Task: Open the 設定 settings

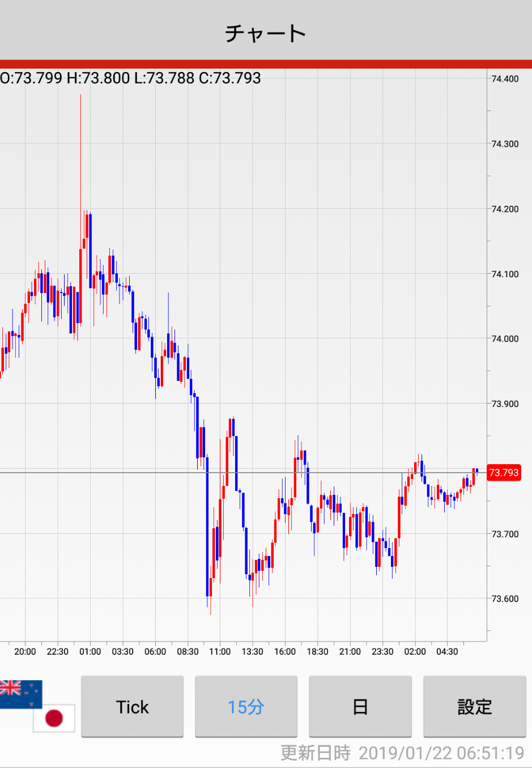Action: coord(474,707)
